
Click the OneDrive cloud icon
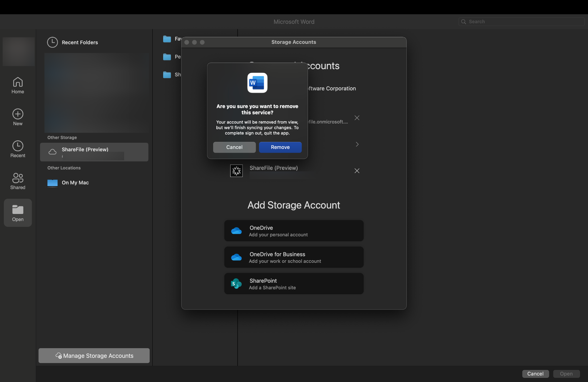[236, 231]
